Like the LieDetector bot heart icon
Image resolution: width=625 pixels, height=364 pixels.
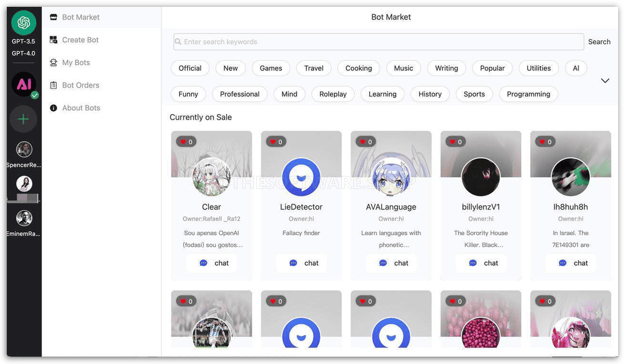(x=273, y=142)
